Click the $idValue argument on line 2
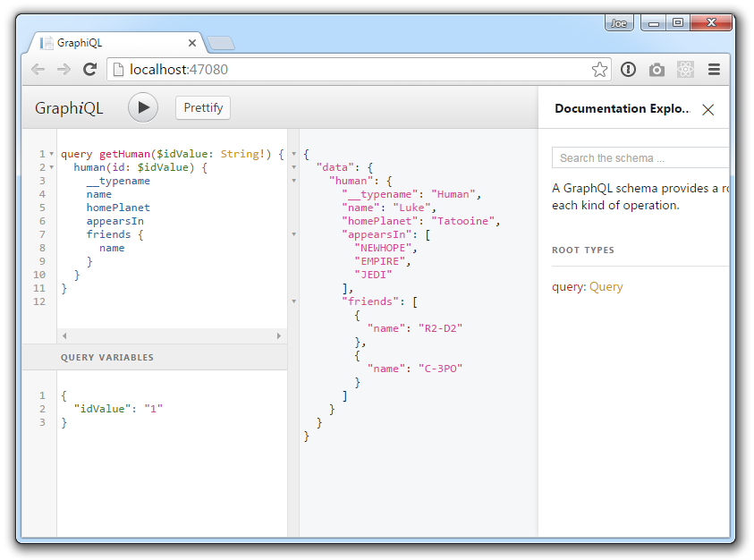Viewport: 754px width, 560px height. 163,167
